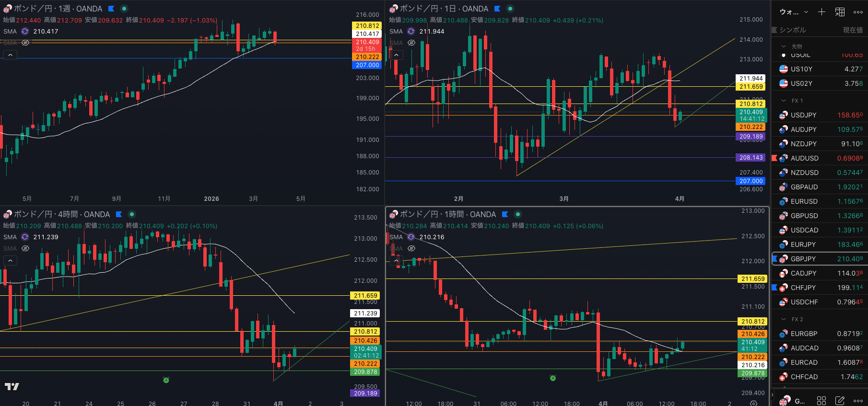Click the four-squares grid icon in details panel
The image size is (868, 406).
[821, 400]
